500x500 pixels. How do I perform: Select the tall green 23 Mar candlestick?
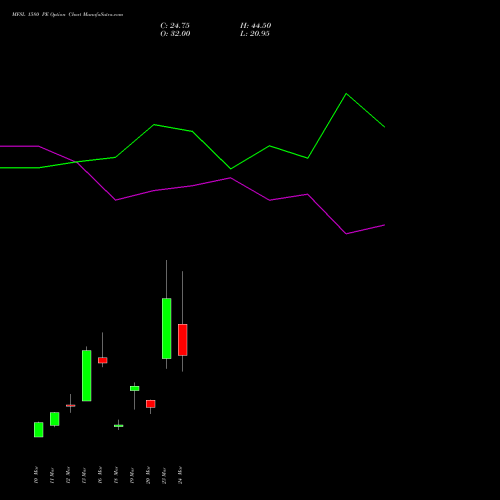(x=167, y=328)
